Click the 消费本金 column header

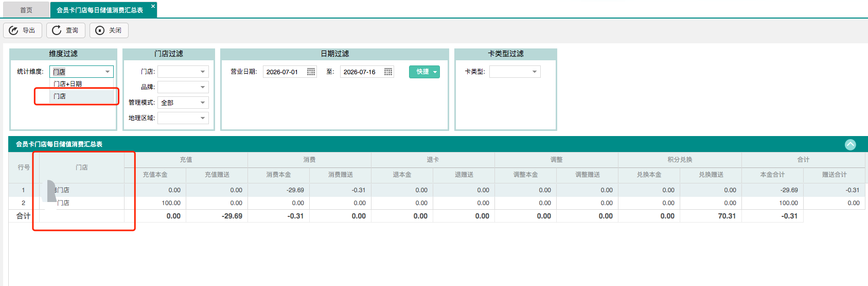278,175
